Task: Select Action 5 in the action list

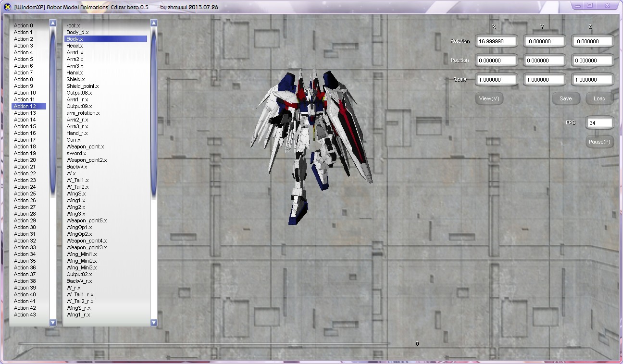Action: (x=29, y=59)
